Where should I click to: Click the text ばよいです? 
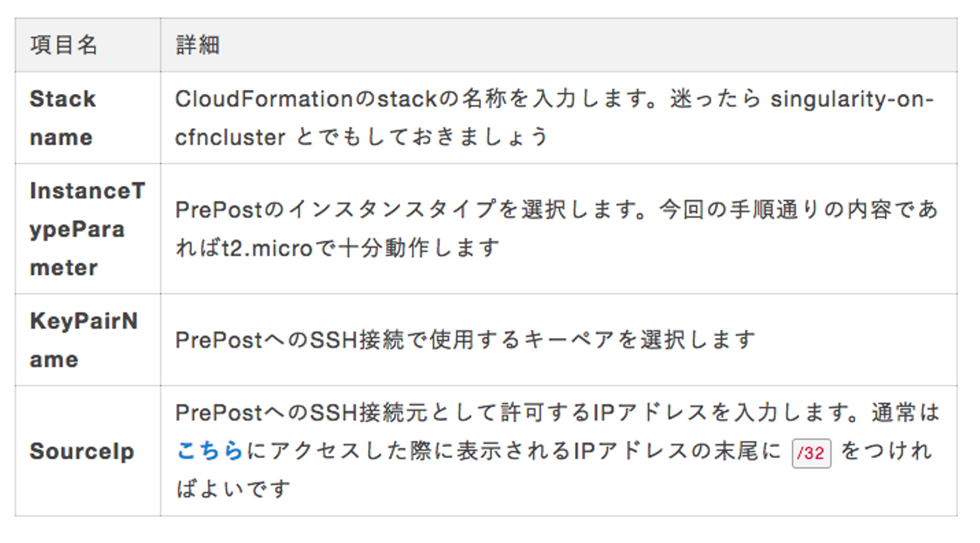[233, 489]
